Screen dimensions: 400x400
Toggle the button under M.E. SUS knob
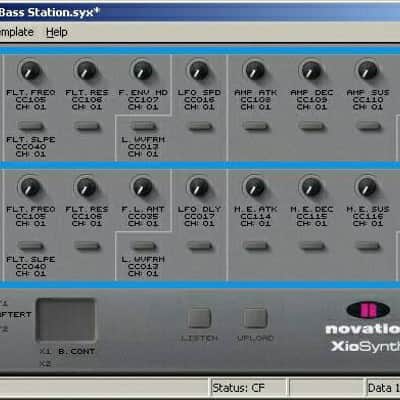point(368,246)
